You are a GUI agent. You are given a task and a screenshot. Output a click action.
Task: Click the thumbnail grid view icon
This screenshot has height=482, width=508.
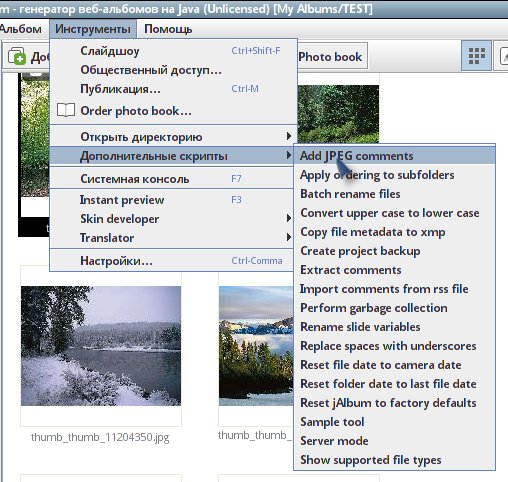click(x=476, y=56)
